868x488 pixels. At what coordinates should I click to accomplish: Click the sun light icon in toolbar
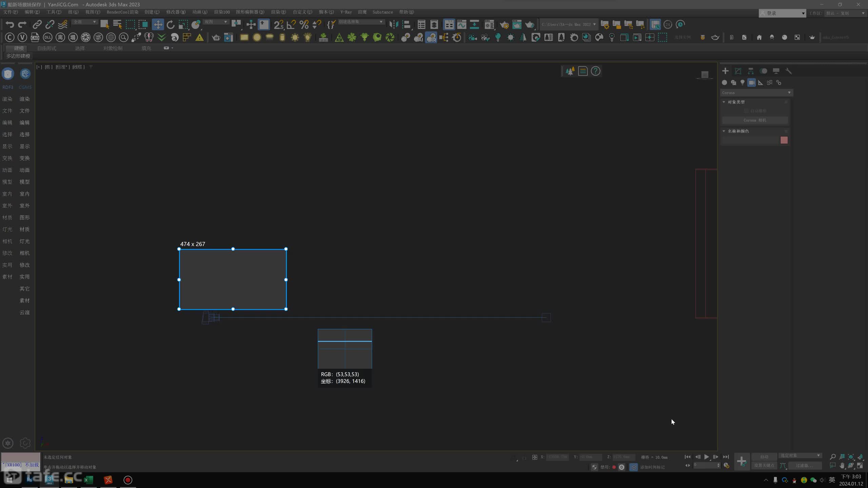click(295, 37)
